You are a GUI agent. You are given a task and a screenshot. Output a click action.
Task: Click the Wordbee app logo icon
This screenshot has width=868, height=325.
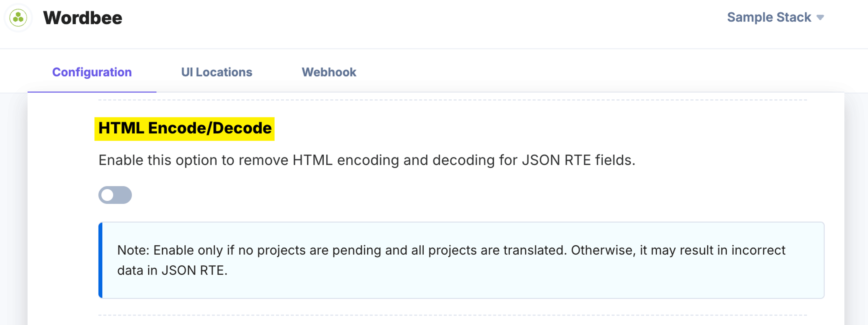coord(18,18)
